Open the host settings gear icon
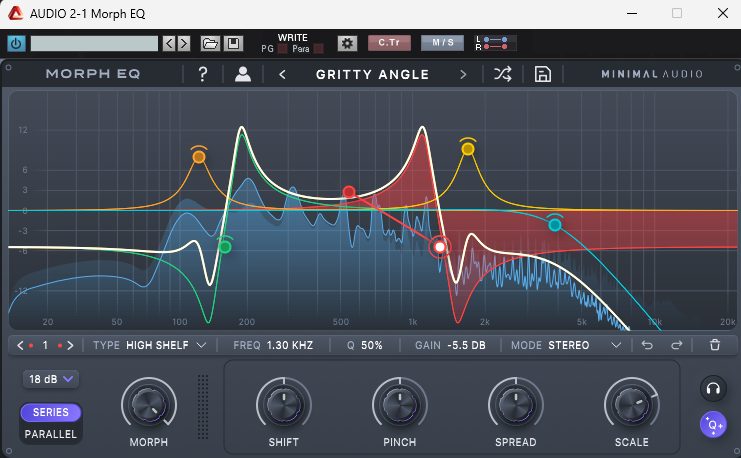The image size is (741, 458). coord(347,43)
